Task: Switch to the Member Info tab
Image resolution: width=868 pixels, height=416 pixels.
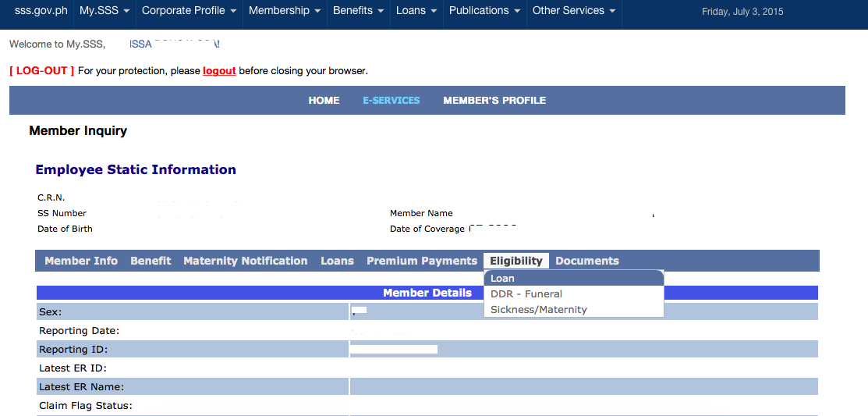Action: [81, 261]
